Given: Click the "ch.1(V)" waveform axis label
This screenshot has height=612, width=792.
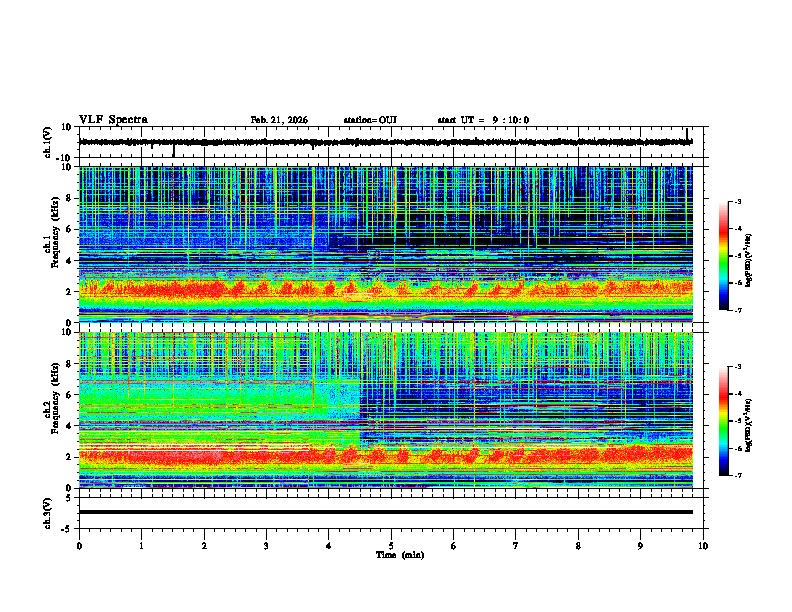Looking at the screenshot, I should pos(48,142).
